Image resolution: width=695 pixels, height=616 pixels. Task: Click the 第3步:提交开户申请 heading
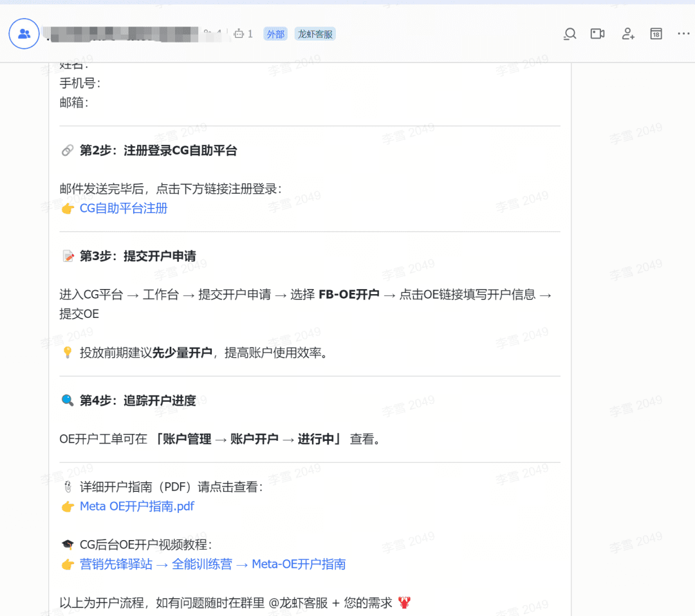click(x=138, y=256)
